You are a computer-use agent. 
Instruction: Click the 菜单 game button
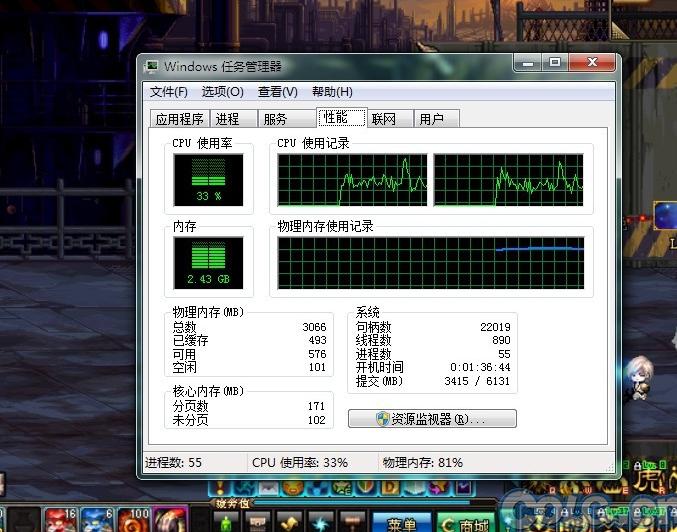coord(402,523)
